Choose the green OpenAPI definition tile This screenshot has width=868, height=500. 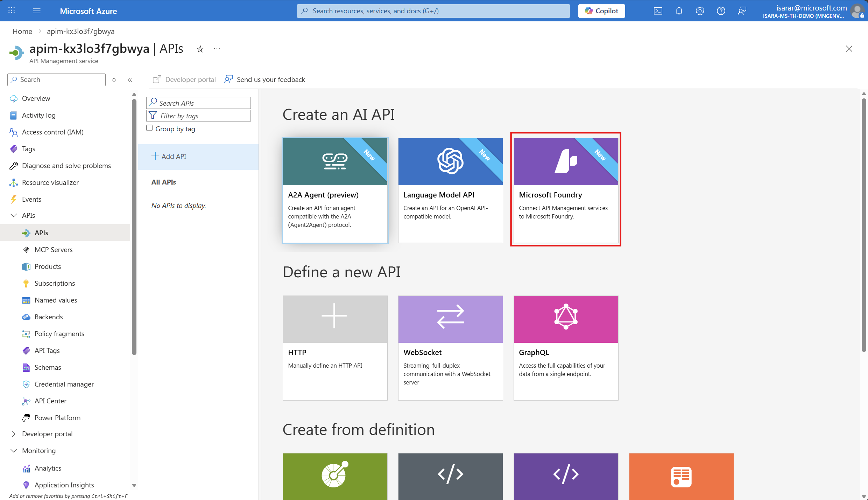[335, 477]
